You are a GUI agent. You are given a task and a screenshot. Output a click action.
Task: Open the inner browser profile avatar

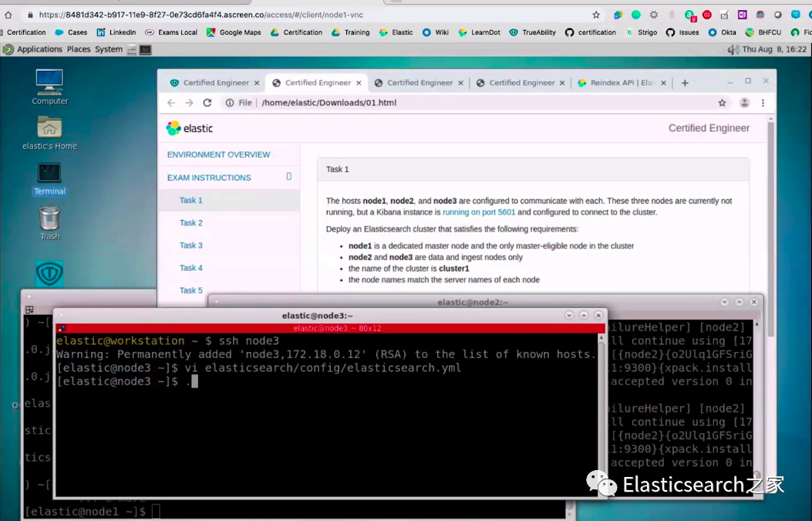744,103
